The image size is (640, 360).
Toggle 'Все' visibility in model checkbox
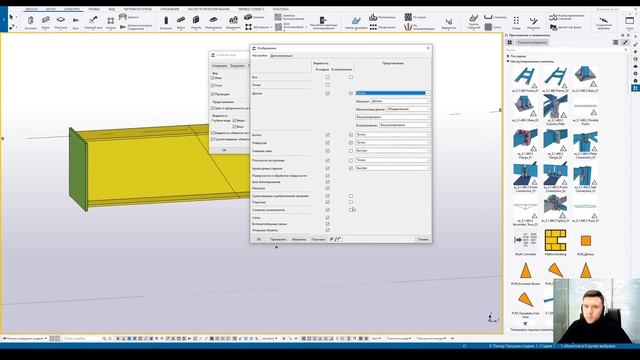pyautogui.click(x=327, y=77)
